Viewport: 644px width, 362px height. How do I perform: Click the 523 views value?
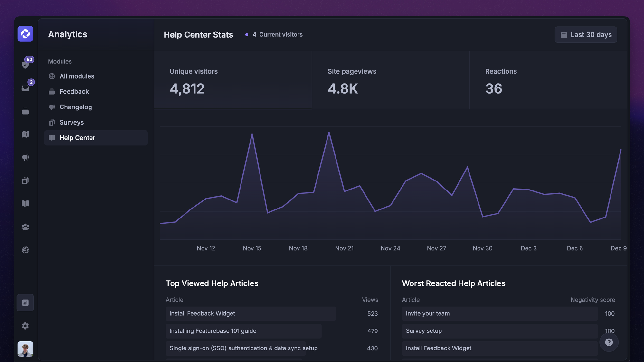(x=373, y=314)
